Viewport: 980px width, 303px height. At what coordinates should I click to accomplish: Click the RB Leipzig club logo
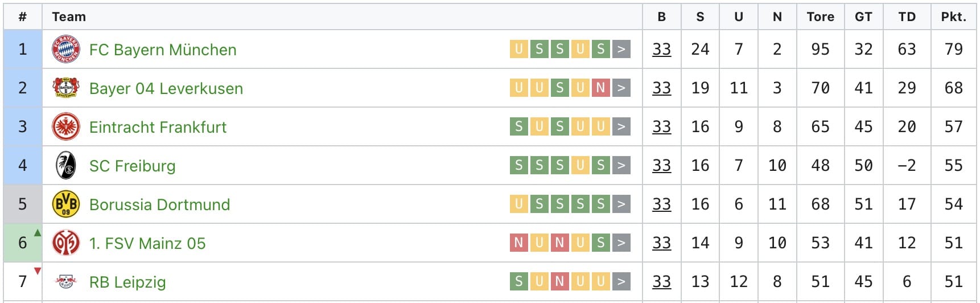pos(66,281)
